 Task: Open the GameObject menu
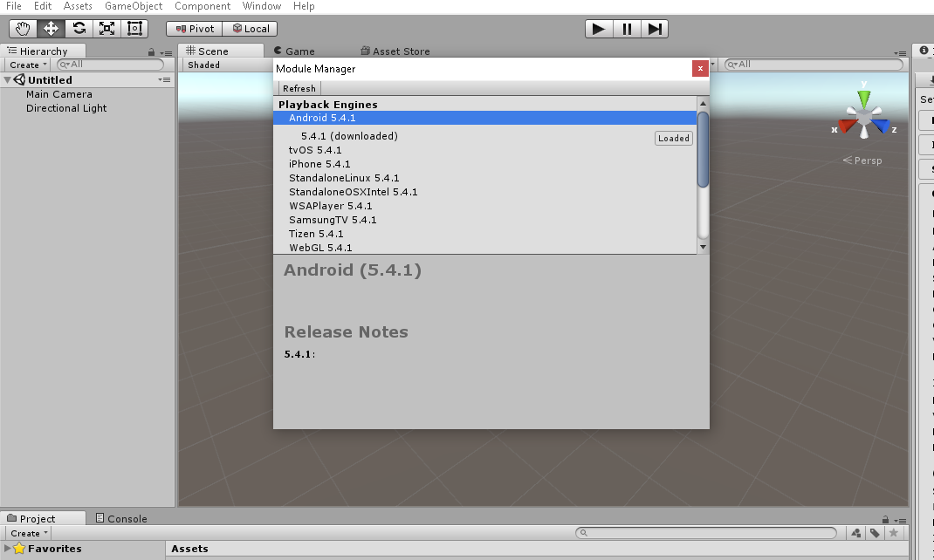pos(134,6)
